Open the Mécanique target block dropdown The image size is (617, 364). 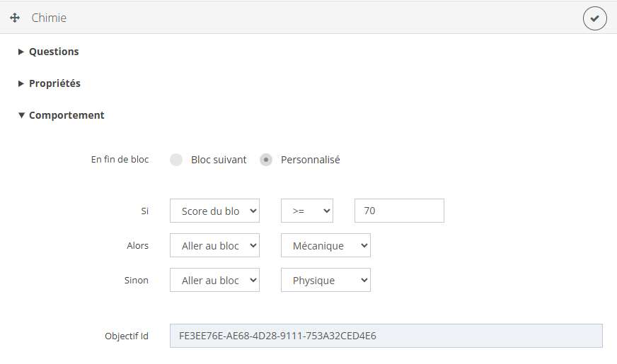click(x=325, y=245)
